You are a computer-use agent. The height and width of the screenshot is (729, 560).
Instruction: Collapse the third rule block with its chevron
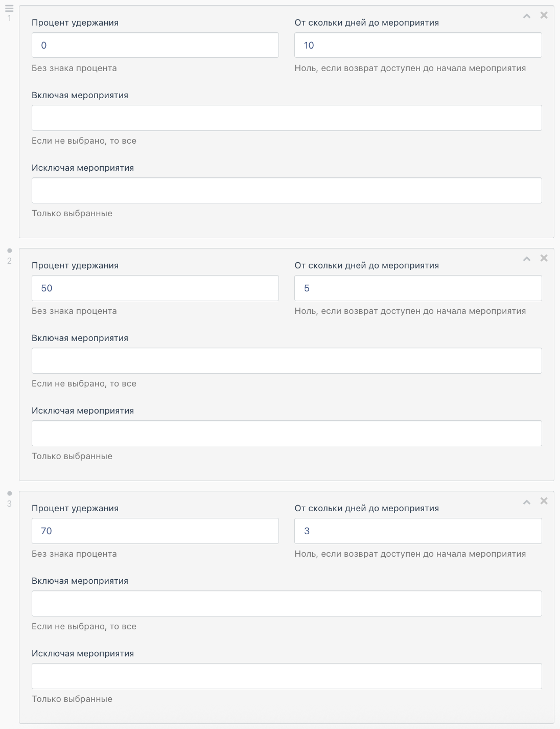tap(527, 502)
